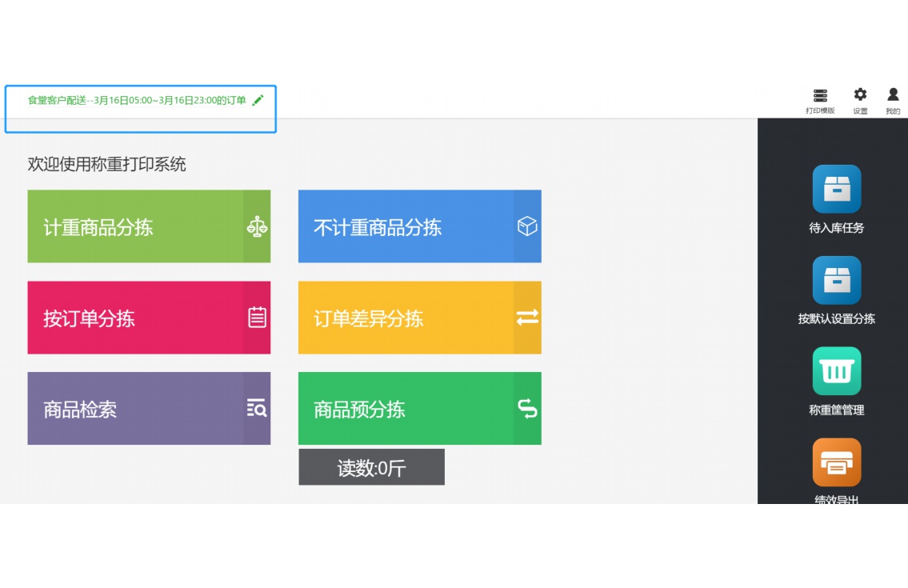Open the 按默认设置分拣 sidebar icon

tap(836, 281)
